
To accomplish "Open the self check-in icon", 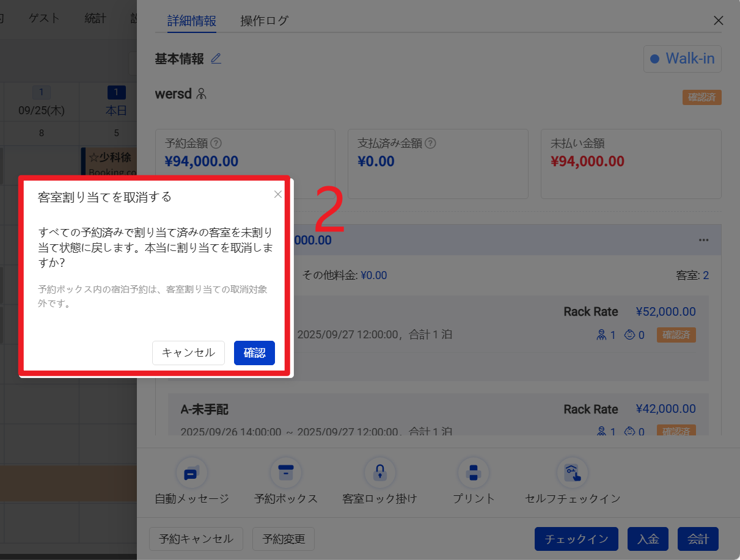I will pos(572,473).
